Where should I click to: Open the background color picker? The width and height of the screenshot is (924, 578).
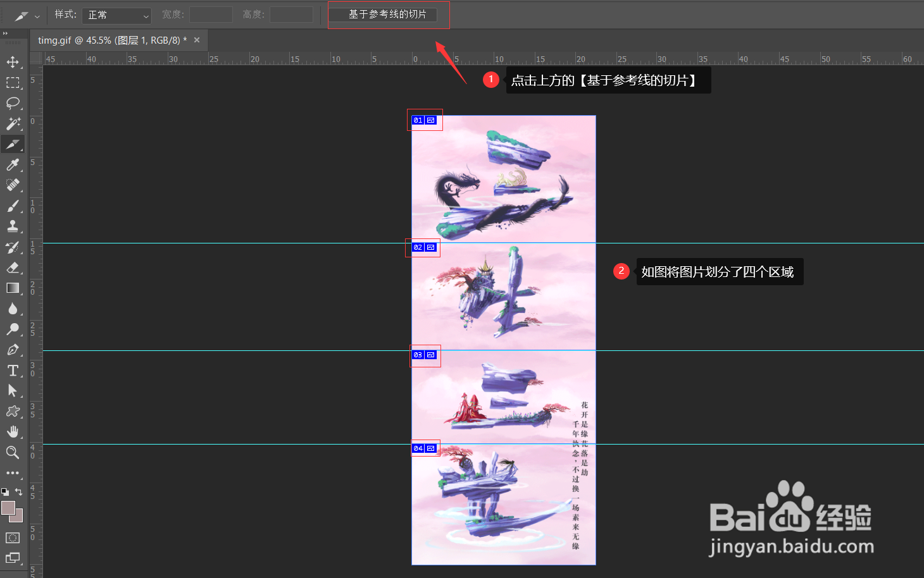19,518
